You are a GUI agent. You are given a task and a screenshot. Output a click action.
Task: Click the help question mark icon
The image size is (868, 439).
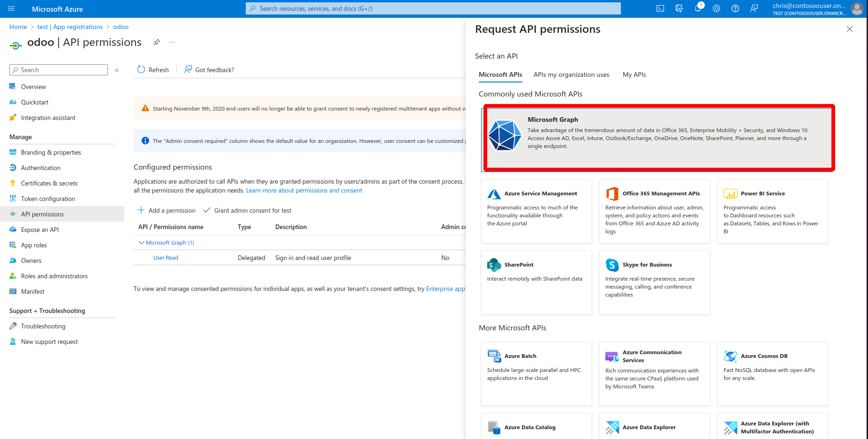pos(735,8)
